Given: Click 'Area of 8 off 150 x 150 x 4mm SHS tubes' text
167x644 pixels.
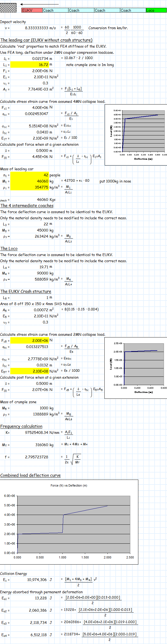Looking at the screenshot, I should tap(36, 304).
